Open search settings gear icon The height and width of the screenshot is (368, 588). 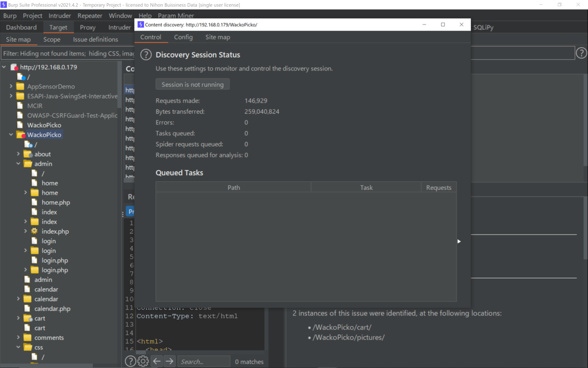point(143,361)
